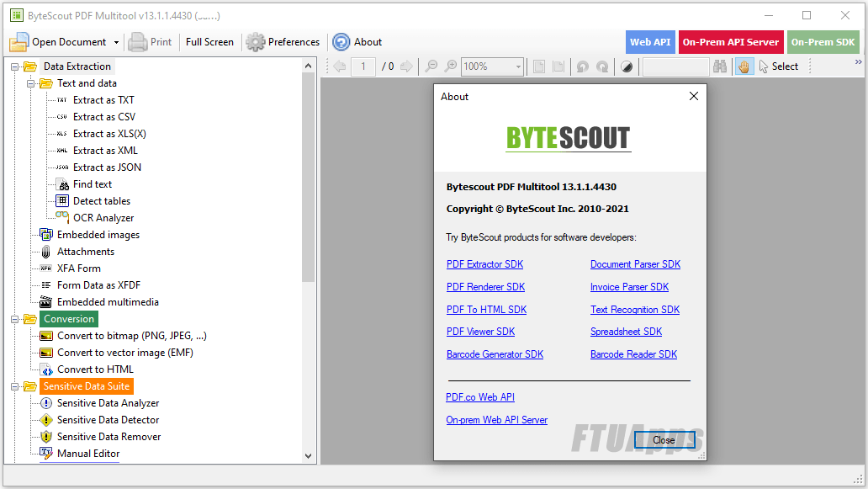Go to previous page arrow

[339, 66]
